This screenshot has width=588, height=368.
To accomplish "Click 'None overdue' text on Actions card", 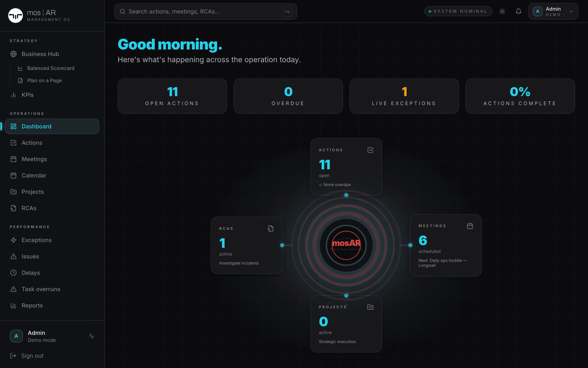I will coord(337,185).
